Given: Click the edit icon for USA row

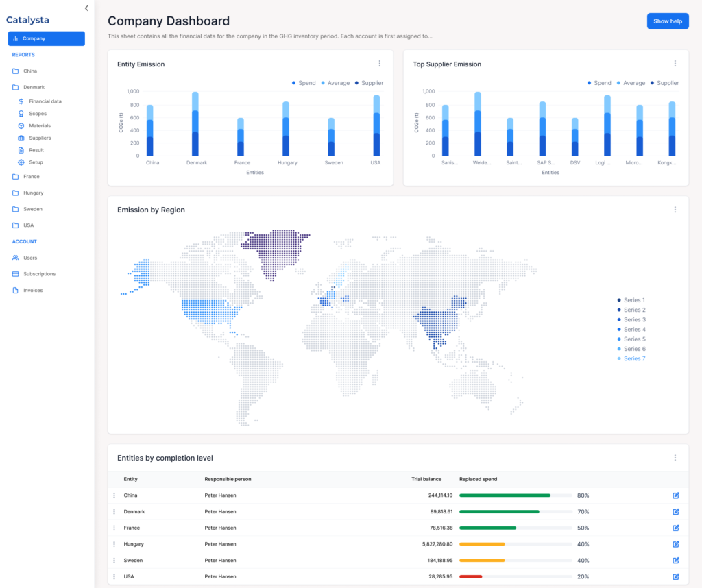Looking at the screenshot, I should (x=675, y=576).
